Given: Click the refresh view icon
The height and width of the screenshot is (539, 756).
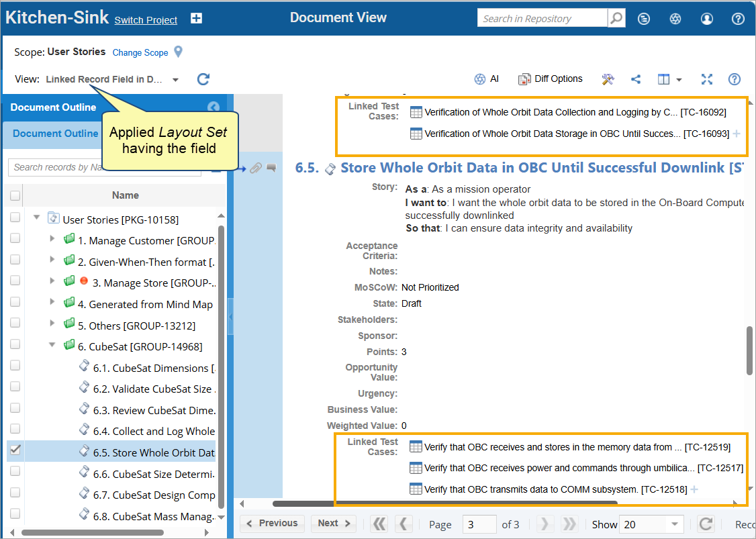Looking at the screenshot, I should coord(203,79).
